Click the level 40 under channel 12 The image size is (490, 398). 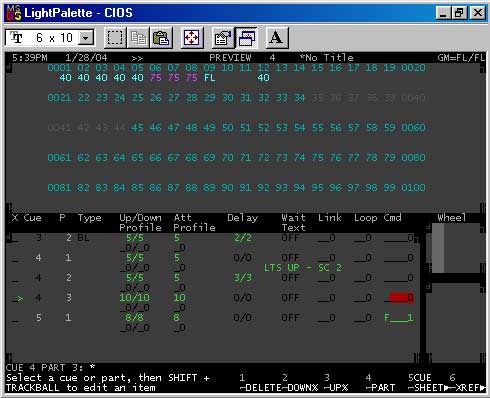[263, 78]
